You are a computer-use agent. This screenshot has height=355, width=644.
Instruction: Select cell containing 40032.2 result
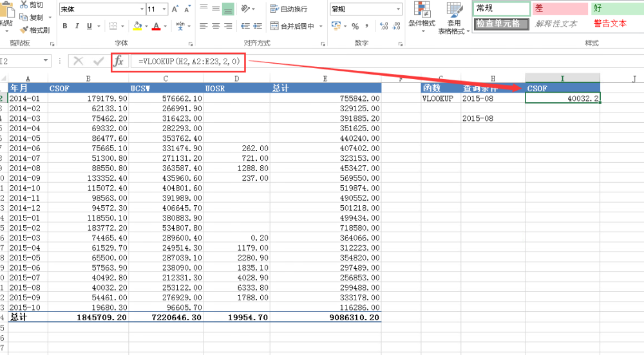[562, 98]
